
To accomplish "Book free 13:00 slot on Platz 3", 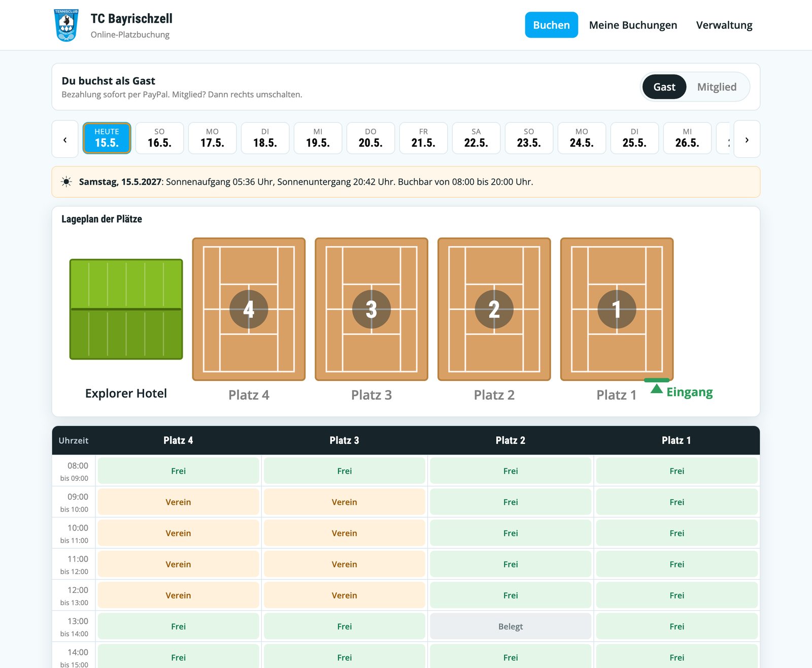I will [x=344, y=626].
